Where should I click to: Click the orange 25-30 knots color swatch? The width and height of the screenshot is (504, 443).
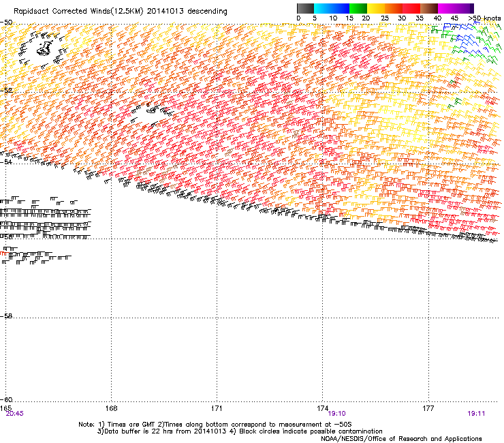394,8
